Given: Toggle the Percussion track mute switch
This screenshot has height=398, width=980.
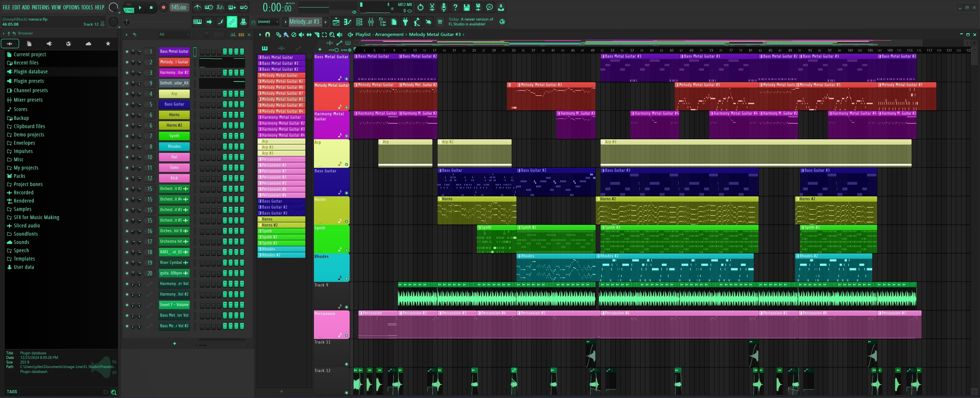Looking at the screenshot, I should (x=346, y=336).
